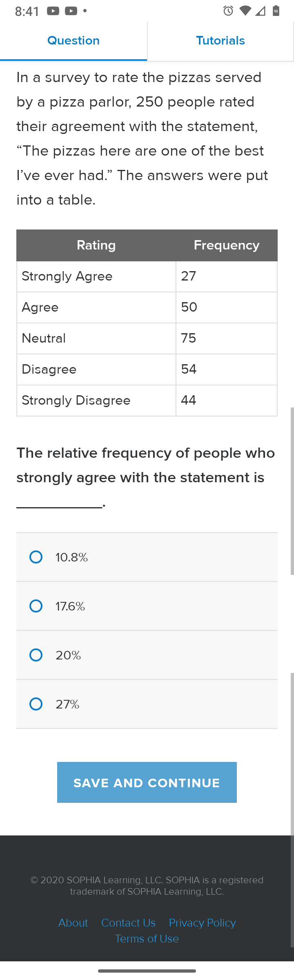Tap the Frequency column header
Viewport: 294px width, 980px height.
pos(227,245)
